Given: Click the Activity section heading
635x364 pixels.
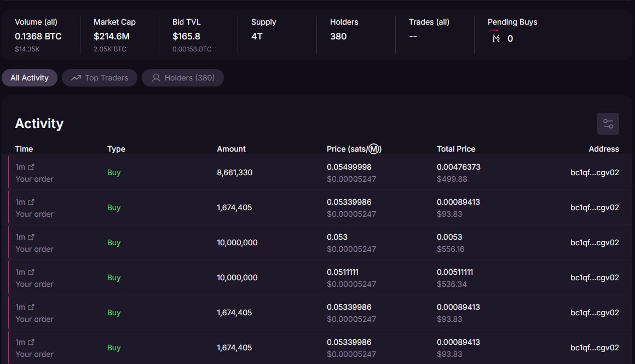Looking at the screenshot, I should [x=39, y=124].
